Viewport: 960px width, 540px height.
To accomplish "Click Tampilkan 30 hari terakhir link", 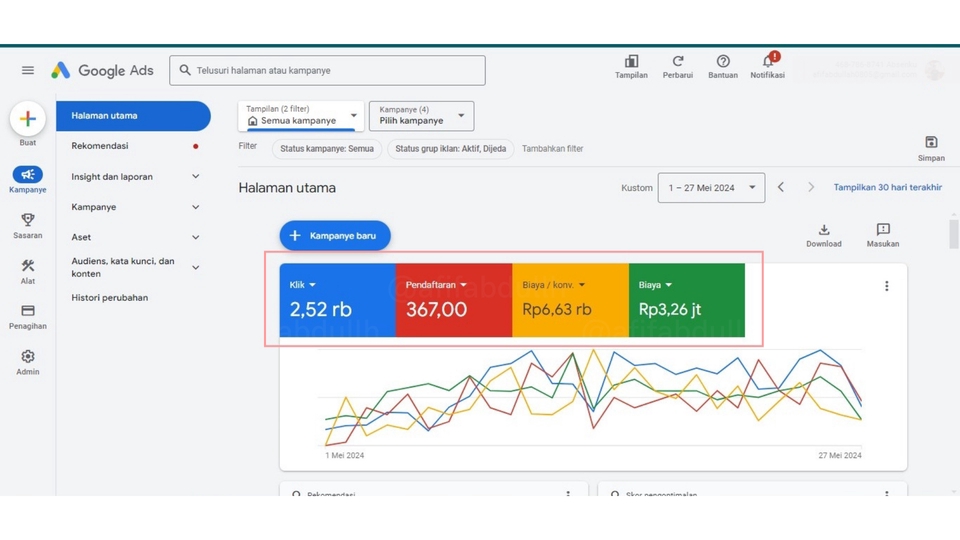I will [887, 187].
